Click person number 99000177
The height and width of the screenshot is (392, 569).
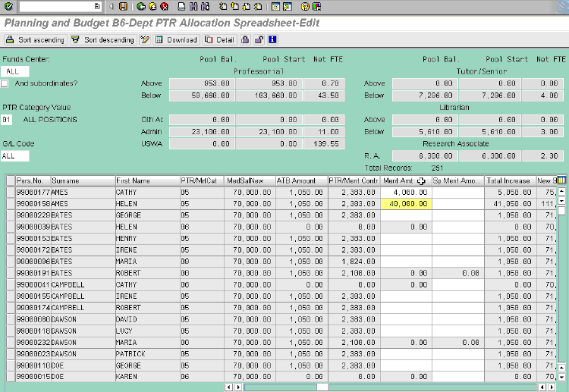coord(33,192)
